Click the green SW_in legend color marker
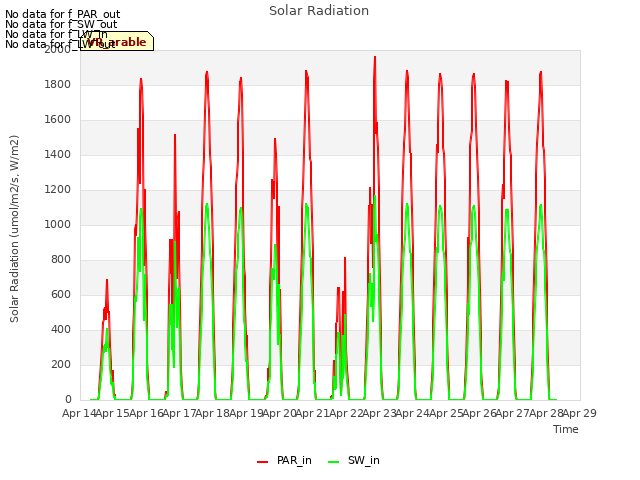Viewport: 640px width, 480px height. coord(333,462)
